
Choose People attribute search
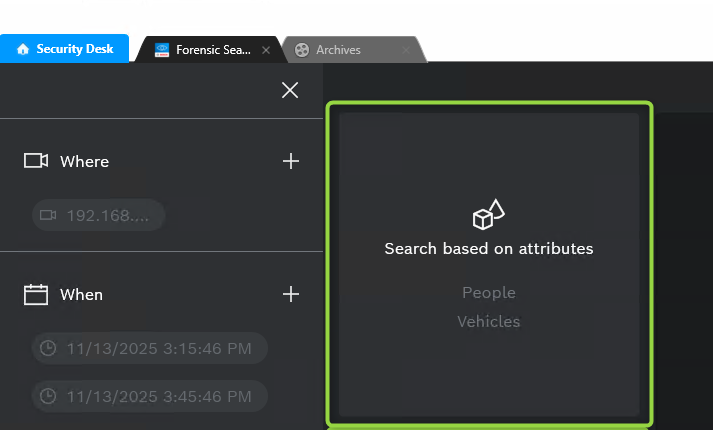(x=489, y=292)
